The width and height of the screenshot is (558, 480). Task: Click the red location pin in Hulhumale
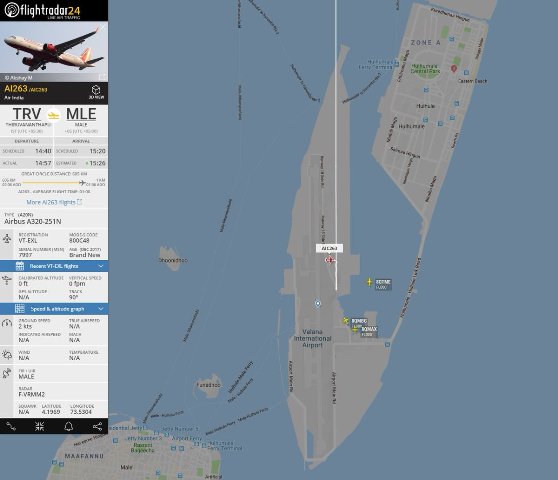click(x=453, y=68)
